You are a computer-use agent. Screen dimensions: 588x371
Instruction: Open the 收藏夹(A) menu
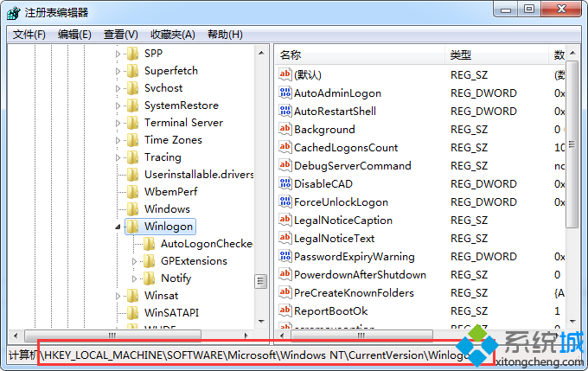pos(173,35)
